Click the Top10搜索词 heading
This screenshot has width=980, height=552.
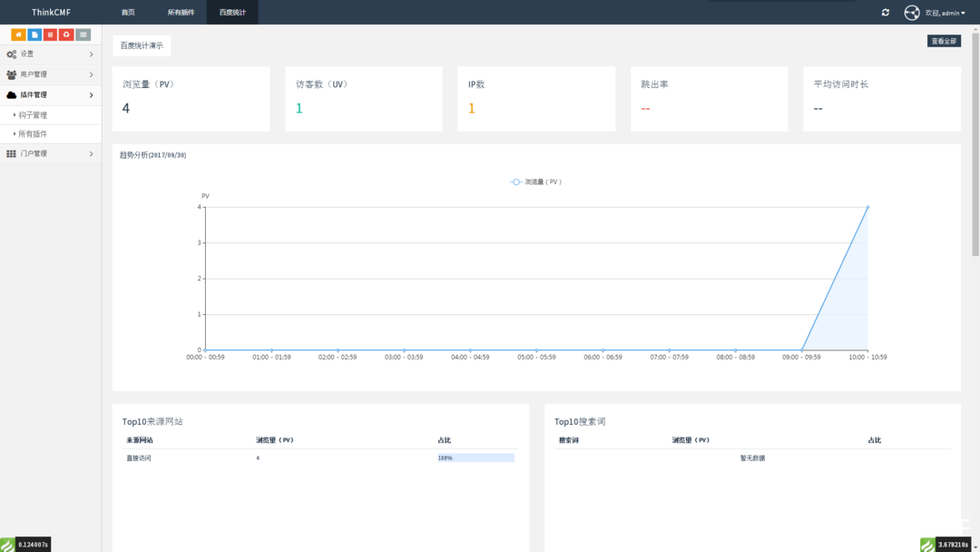[580, 422]
